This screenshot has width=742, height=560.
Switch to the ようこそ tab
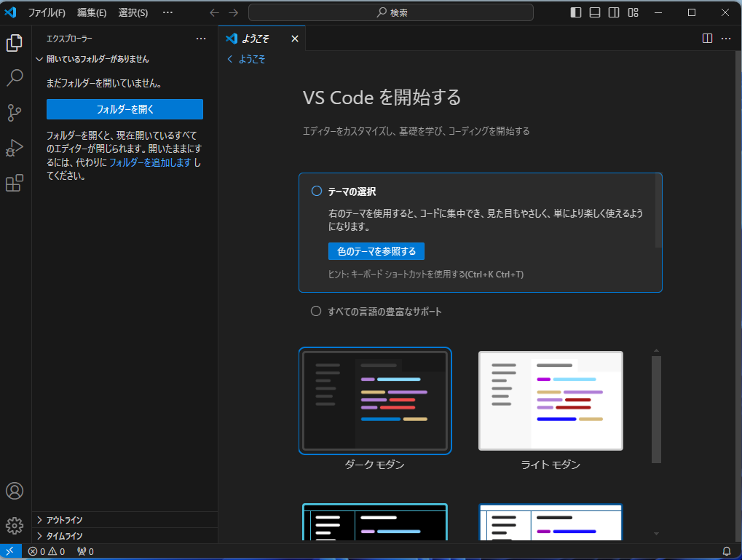coord(258,39)
